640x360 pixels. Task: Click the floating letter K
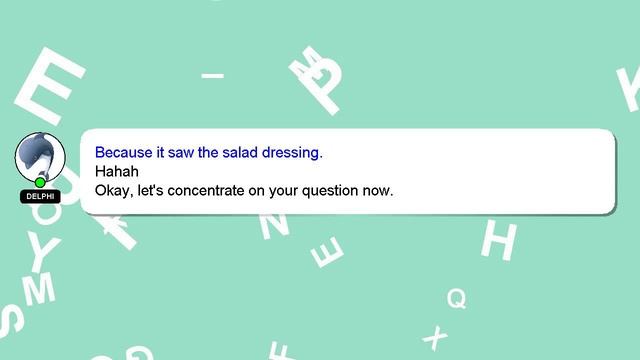pyautogui.click(x=629, y=90)
